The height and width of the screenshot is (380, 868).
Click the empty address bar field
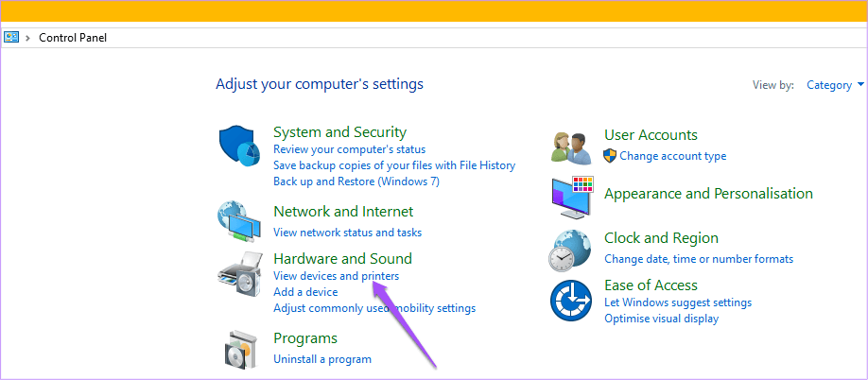click(x=487, y=38)
